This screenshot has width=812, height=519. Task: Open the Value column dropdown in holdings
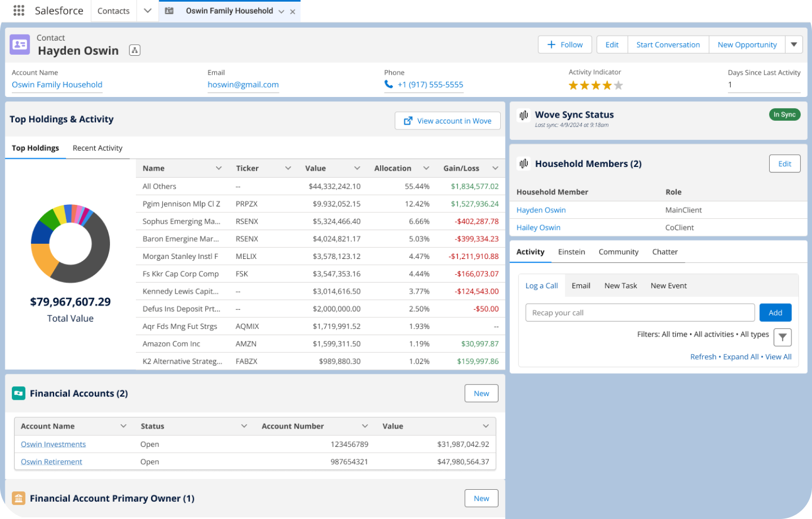357,168
